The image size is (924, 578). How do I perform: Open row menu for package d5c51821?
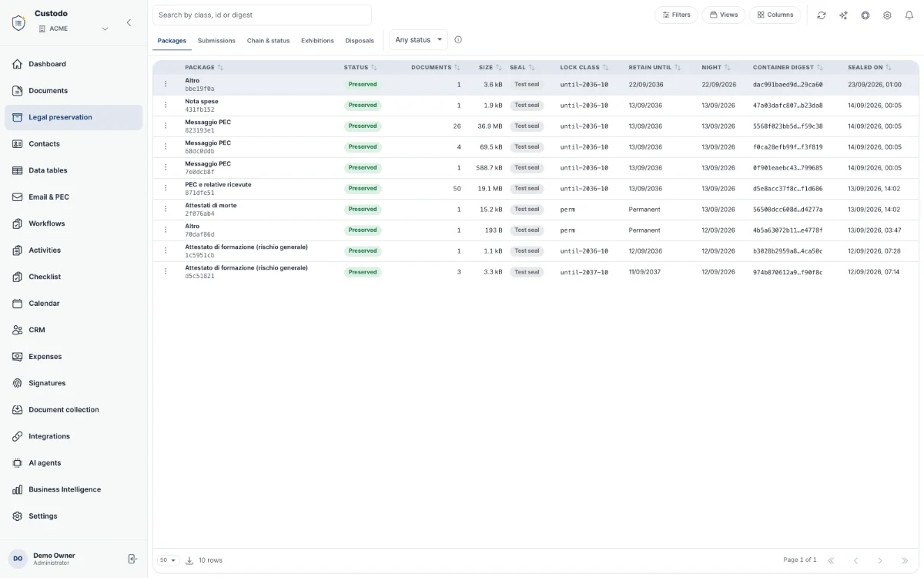pos(166,272)
